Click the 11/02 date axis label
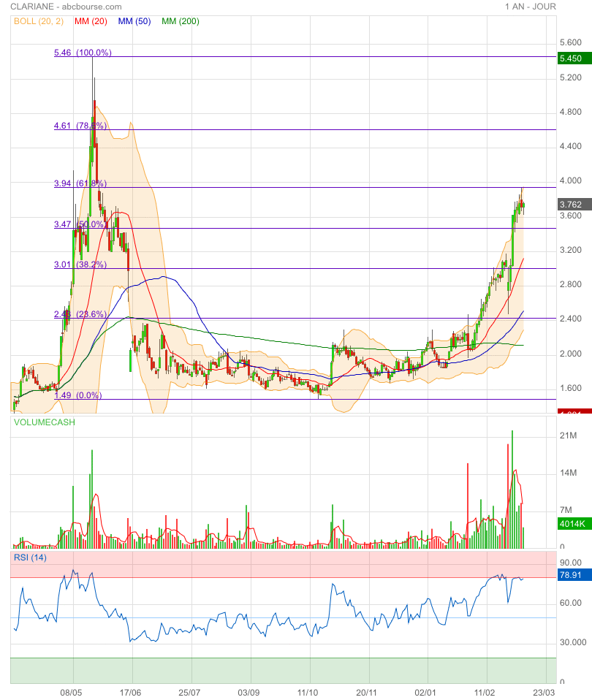Image resolution: width=592 pixels, height=700 pixels. coord(485,693)
